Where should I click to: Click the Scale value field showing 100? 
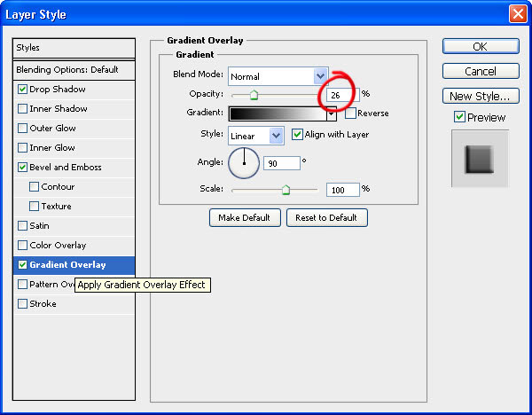(342, 190)
